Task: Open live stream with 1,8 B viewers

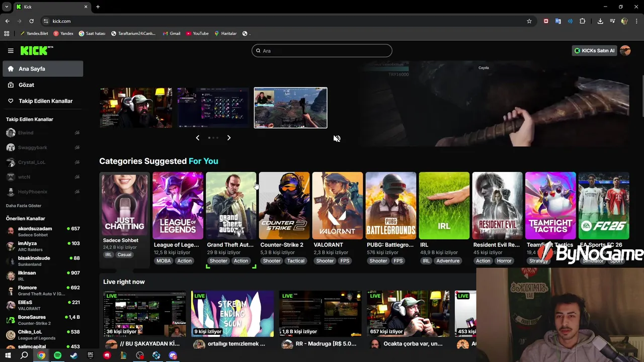Action: tap(320, 314)
